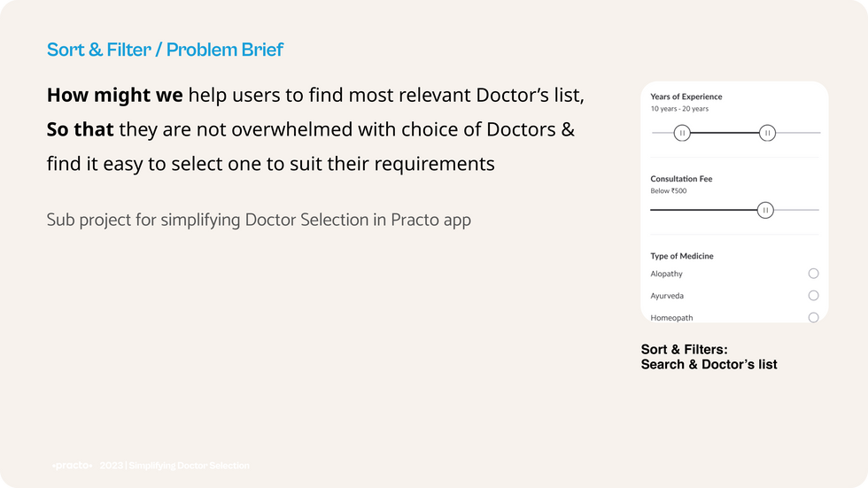Click the 'Alopathy' option label text
The width and height of the screenshot is (868, 488).
[x=666, y=274]
